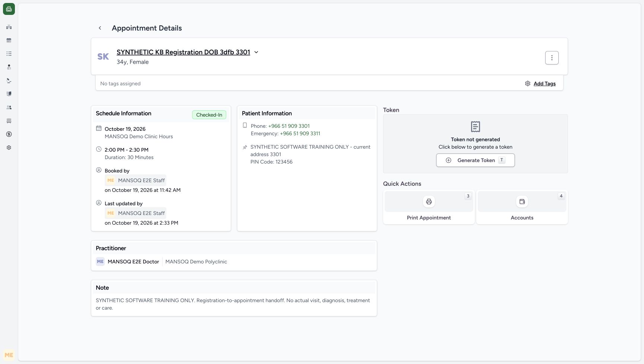Click the SK patient avatar initials
This screenshot has width=644, height=364.
click(103, 57)
